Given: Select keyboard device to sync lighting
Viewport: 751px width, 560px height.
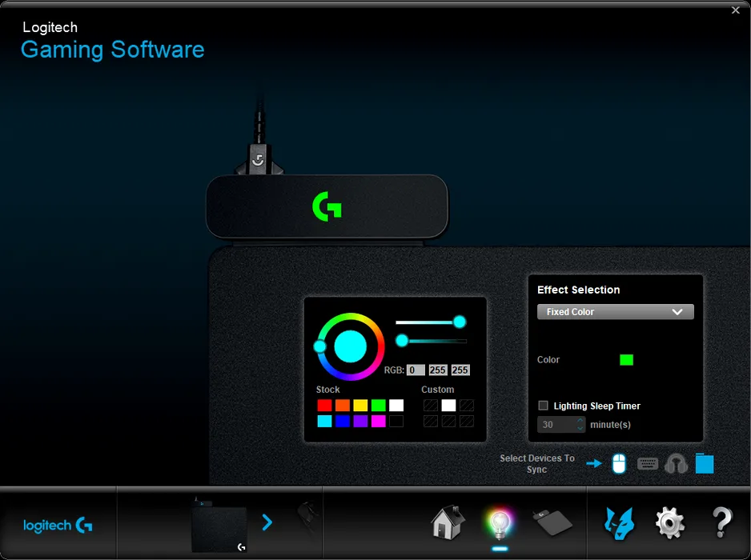Looking at the screenshot, I should 648,463.
